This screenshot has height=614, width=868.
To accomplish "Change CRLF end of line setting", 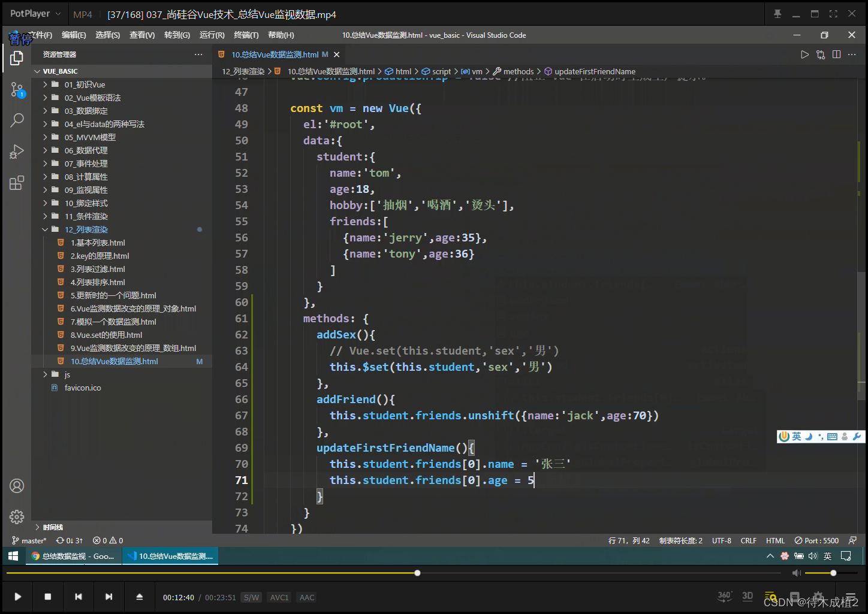I will click(x=748, y=540).
